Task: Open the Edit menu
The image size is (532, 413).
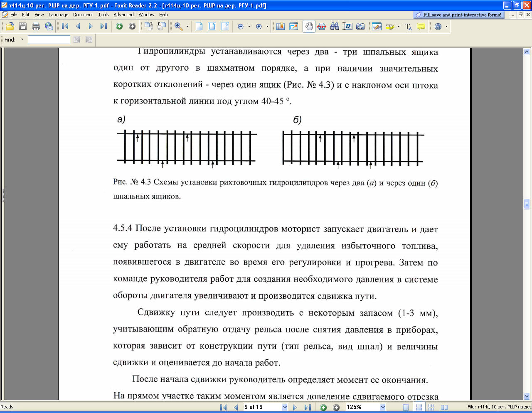Action: [26, 15]
